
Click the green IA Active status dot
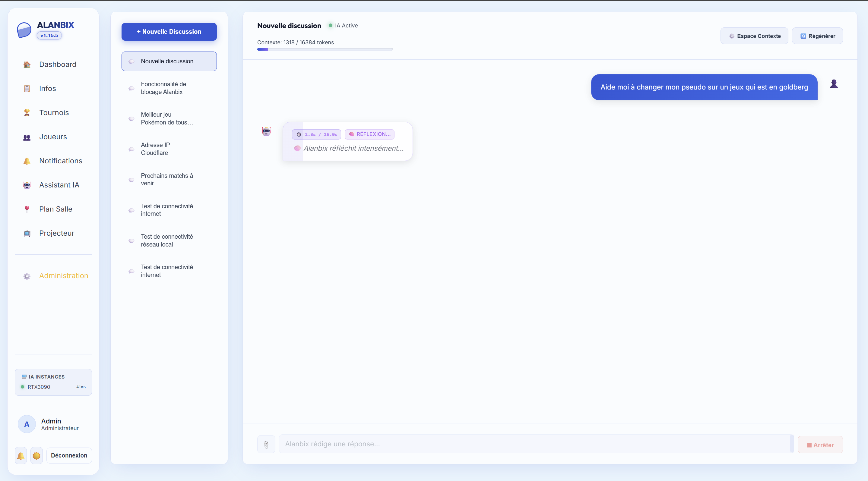coord(331,25)
